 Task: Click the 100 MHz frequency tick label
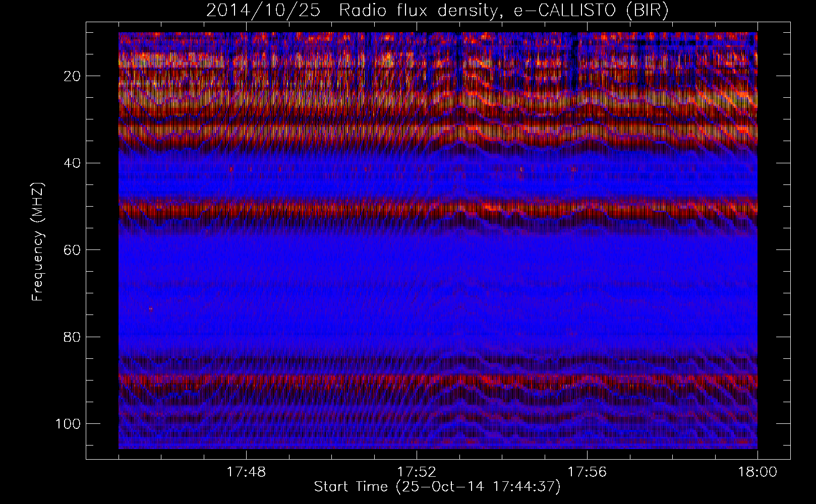(68, 423)
